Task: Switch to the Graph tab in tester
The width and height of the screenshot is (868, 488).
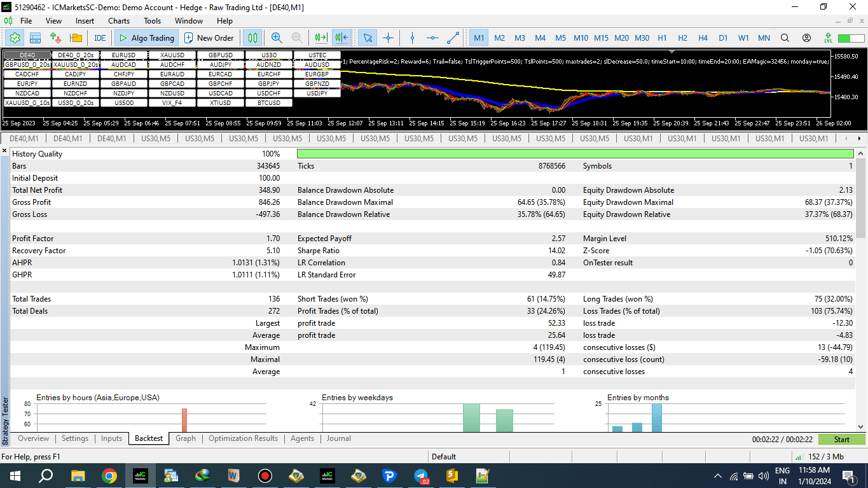Action: pos(186,438)
